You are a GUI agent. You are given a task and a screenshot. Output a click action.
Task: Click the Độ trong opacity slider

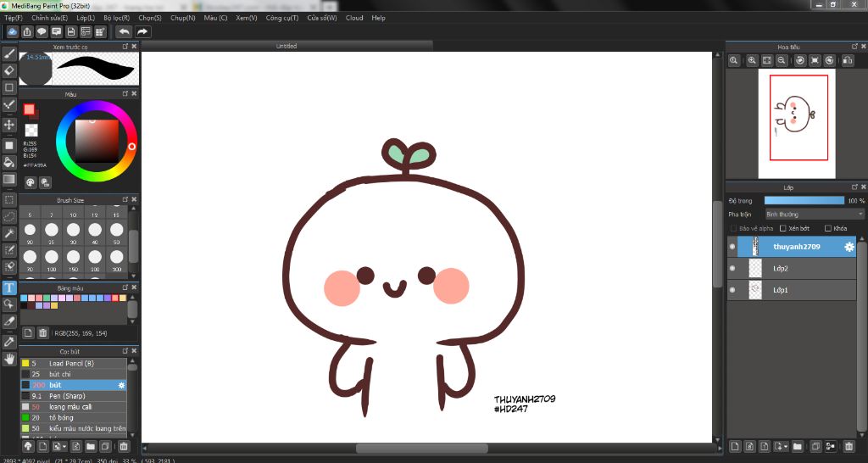(804, 200)
